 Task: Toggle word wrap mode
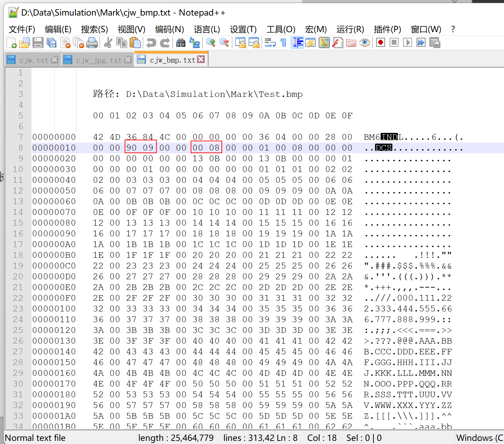pyautogui.click(x=270, y=42)
